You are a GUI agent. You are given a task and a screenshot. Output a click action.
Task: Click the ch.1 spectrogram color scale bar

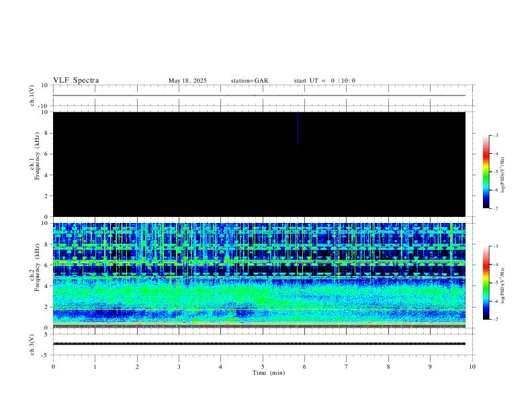coord(486,172)
